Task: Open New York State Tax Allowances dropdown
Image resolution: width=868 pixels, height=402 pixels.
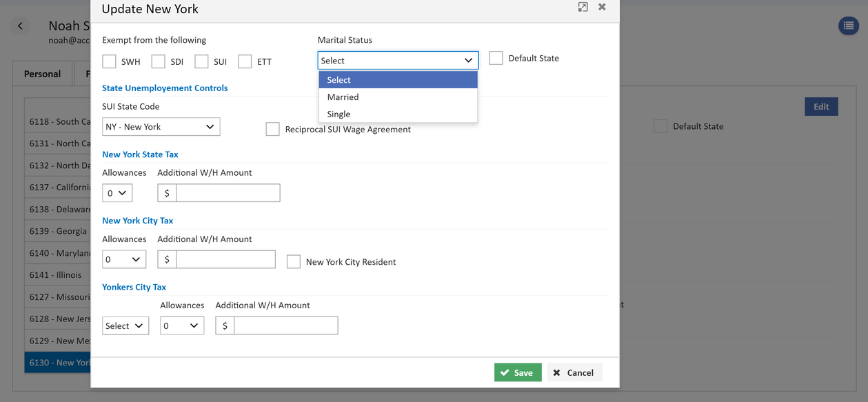Action: point(117,193)
